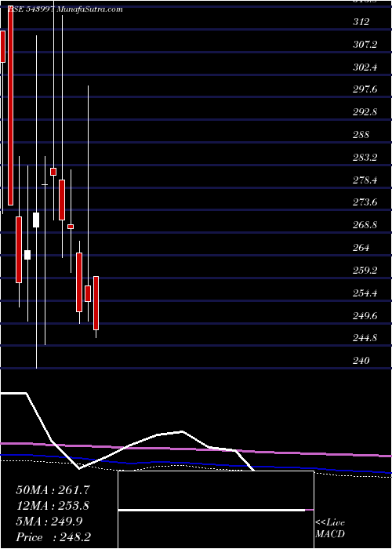The image size is (392, 549).
Task: Click the 297.6 price axis label
Action: tap(365, 89)
